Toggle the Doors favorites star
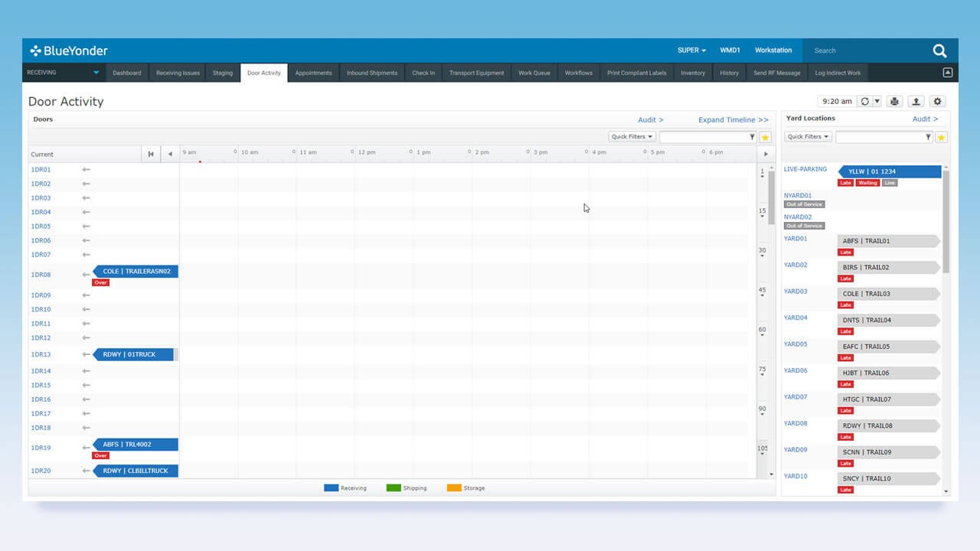The image size is (980, 551). tap(765, 137)
